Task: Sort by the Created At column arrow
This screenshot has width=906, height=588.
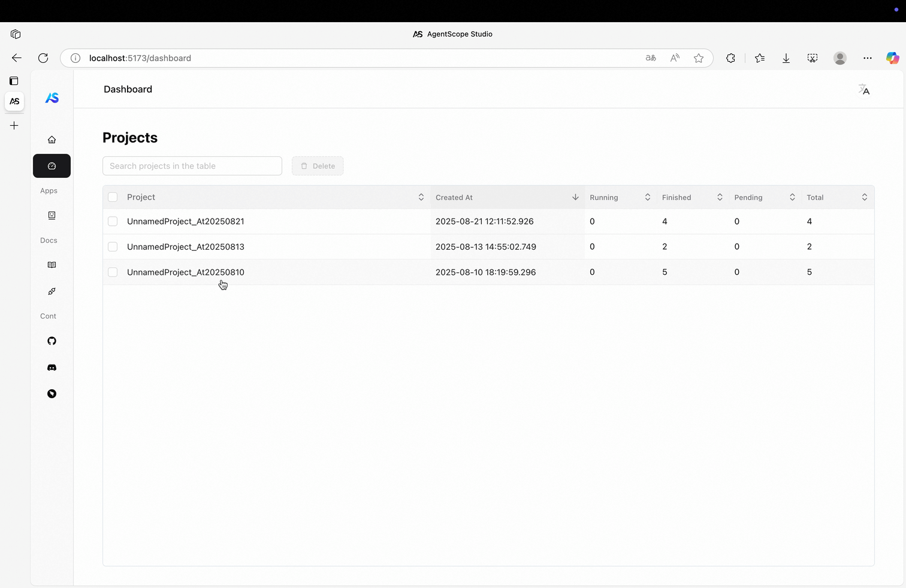Action: 575,197
